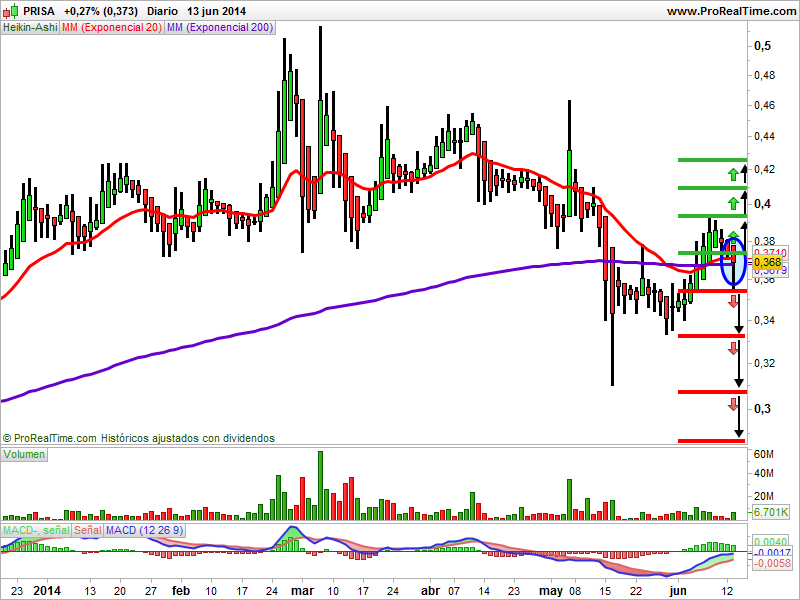Click the yellow 0,368 current price label
The image size is (800, 600).
coord(767,262)
